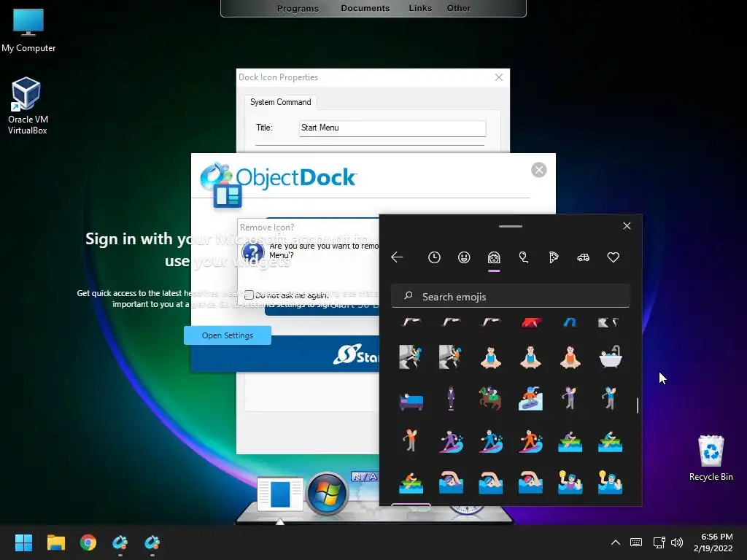Click the document page icon in dock
This screenshot has width=747, height=560.
(280, 494)
